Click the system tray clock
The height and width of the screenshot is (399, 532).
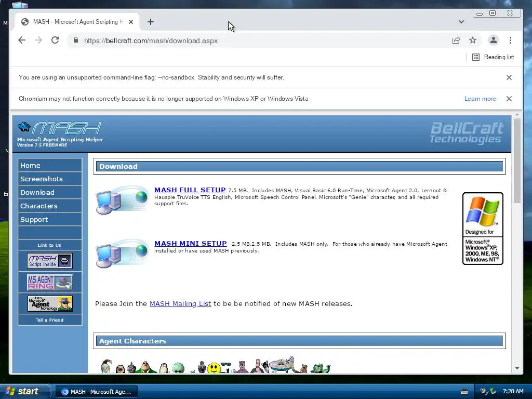pyautogui.click(x=513, y=391)
